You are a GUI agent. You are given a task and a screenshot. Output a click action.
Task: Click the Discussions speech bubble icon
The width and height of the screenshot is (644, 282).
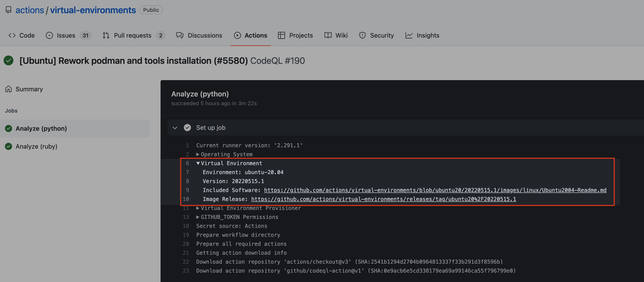tap(180, 36)
